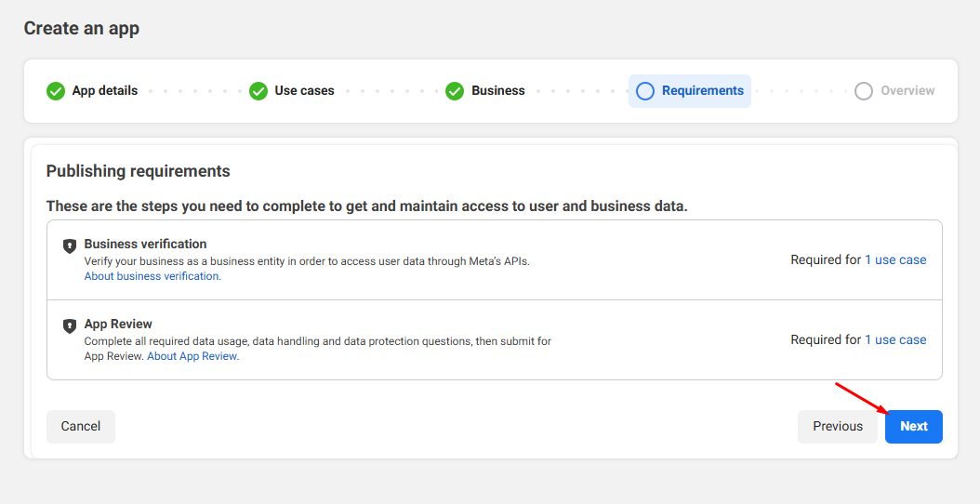980x504 pixels.
Task: Click the App Review heading
Action: (118, 324)
